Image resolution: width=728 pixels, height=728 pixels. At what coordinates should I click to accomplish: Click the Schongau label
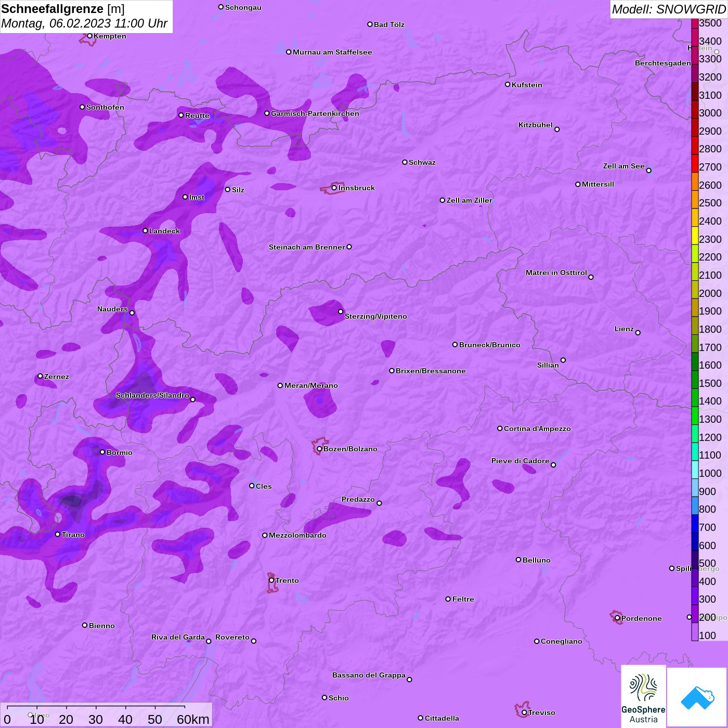(x=243, y=7)
